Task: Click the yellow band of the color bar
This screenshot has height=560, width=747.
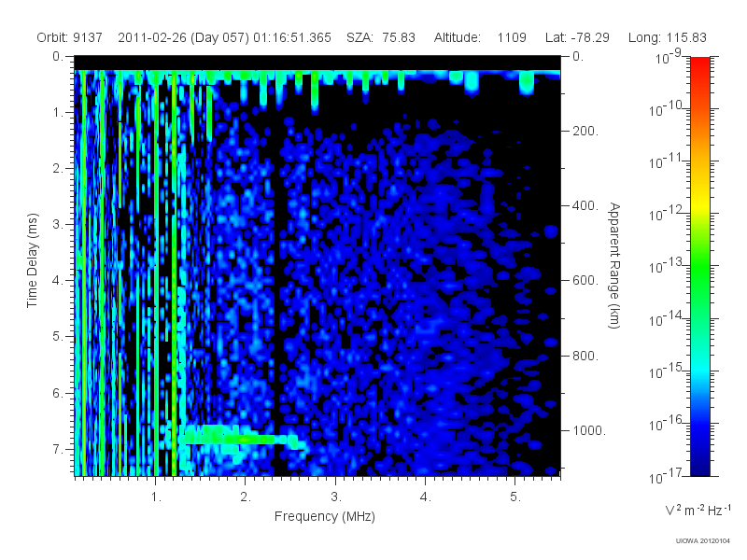Action: point(700,205)
